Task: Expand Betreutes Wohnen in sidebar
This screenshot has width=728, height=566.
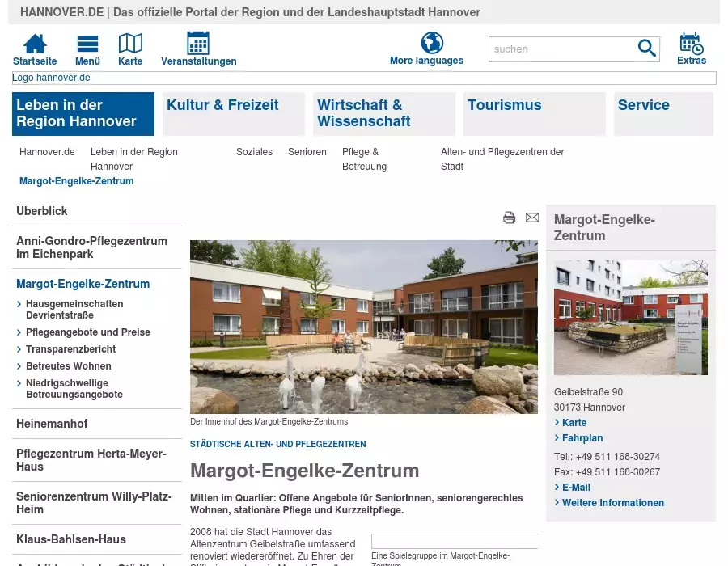Action: 68,366
